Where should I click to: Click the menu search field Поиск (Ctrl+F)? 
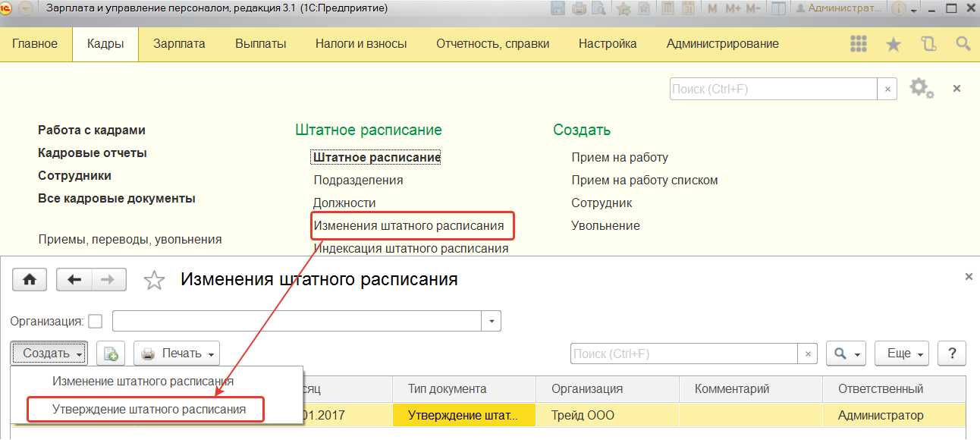coord(774,90)
